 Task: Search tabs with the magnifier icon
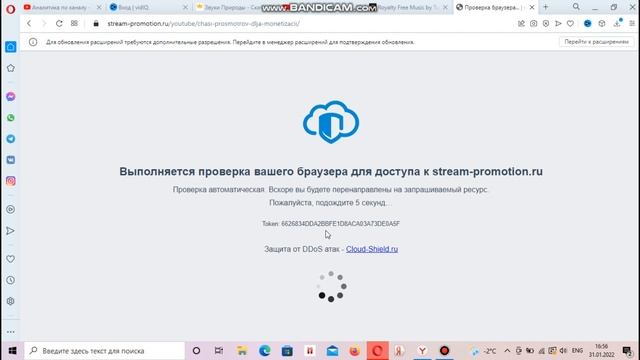(576, 7)
